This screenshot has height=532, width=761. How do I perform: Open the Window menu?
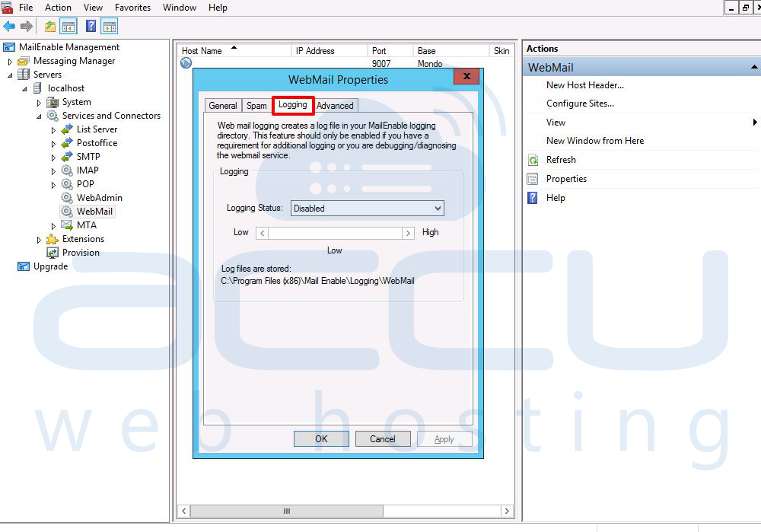pyautogui.click(x=179, y=8)
